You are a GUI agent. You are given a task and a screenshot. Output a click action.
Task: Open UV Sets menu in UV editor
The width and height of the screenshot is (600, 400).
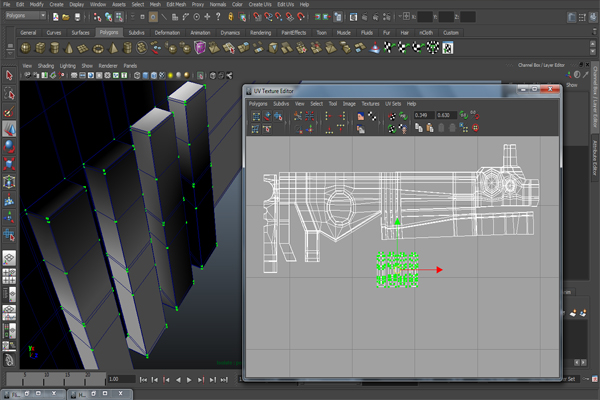(393, 104)
